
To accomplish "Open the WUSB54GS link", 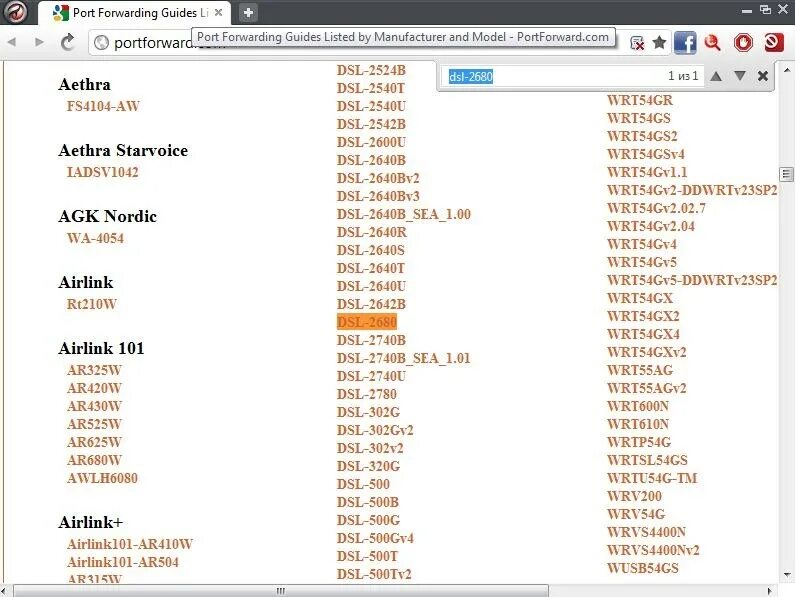I will pyautogui.click(x=642, y=568).
